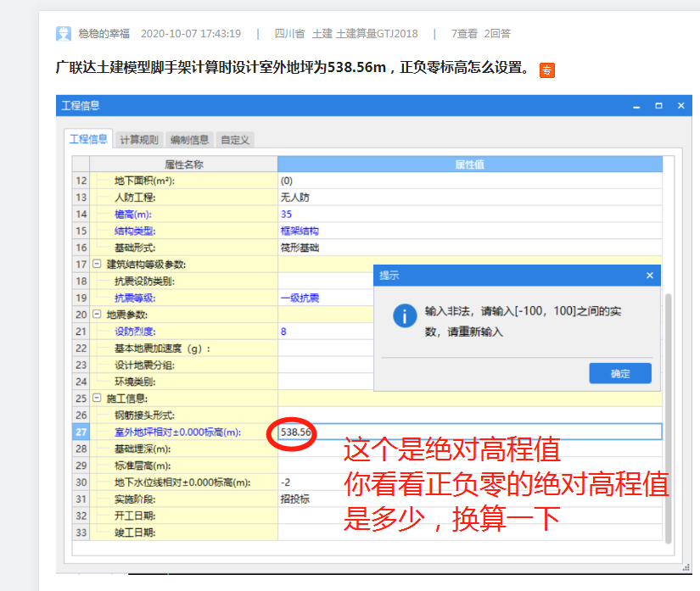The width and height of the screenshot is (700, 591).
Task: Select the 钢筋接头形式 row label
Action: [x=144, y=415]
